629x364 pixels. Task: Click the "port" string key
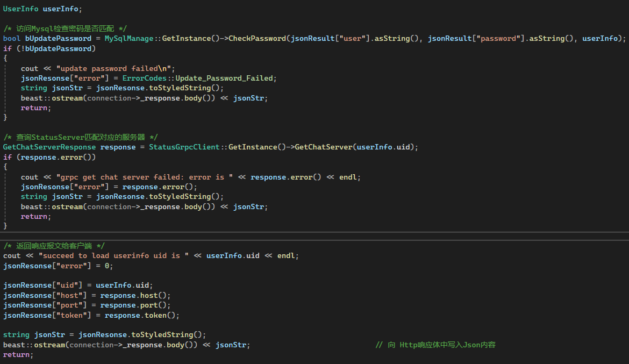69,305
